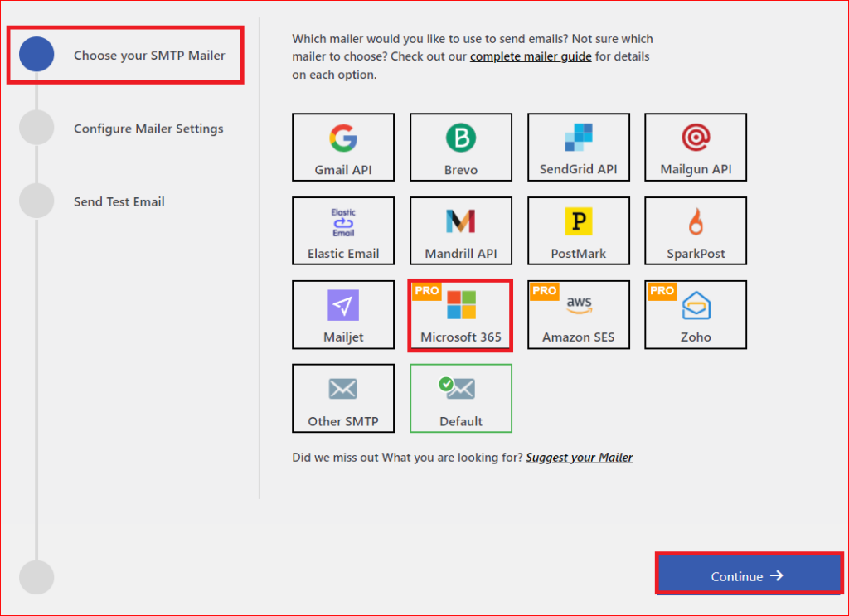Select the Amazon SES PRO mailer
849x616 pixels.
pos(578,315)
